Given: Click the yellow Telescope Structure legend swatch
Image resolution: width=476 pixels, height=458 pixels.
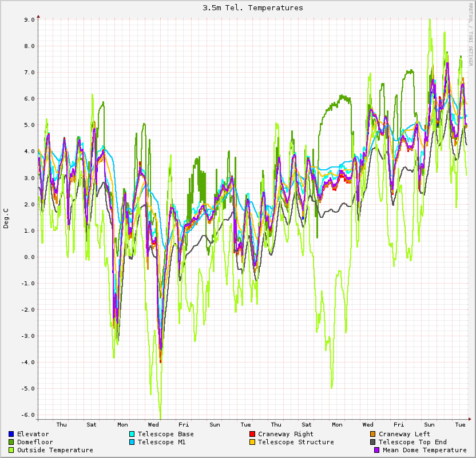Looking at the screenshot, I should 252,442.
